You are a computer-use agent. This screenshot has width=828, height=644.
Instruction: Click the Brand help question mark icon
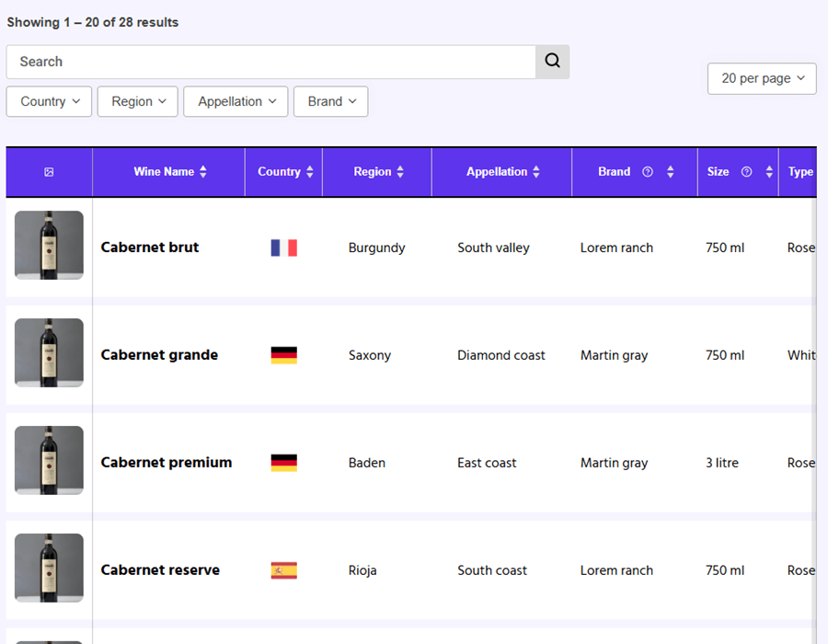(648, 171)
